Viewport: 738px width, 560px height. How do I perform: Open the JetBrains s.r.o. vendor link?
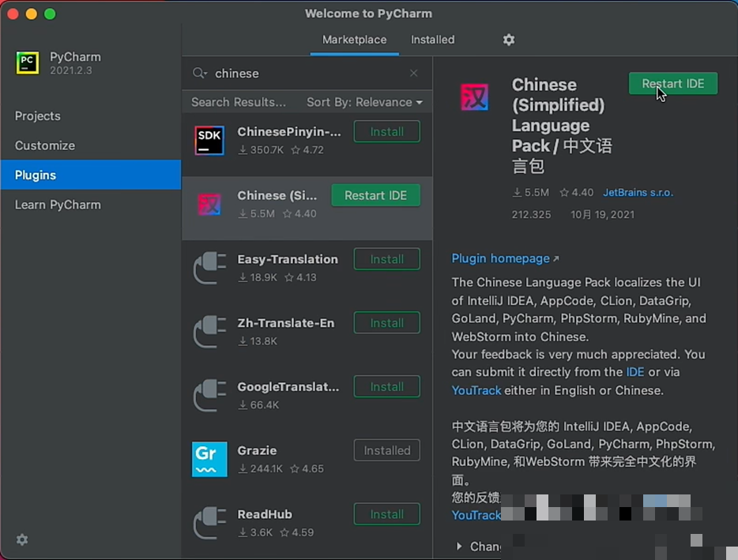point(638,193)
